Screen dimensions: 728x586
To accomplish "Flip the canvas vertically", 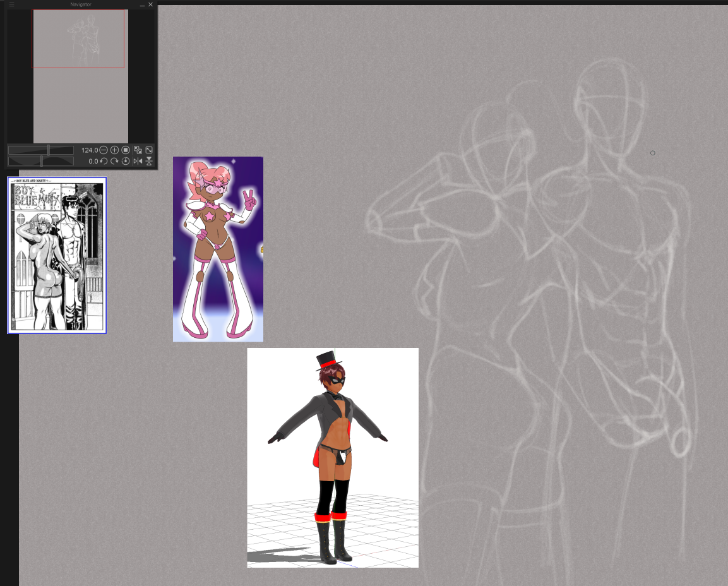I will point(149,161).
